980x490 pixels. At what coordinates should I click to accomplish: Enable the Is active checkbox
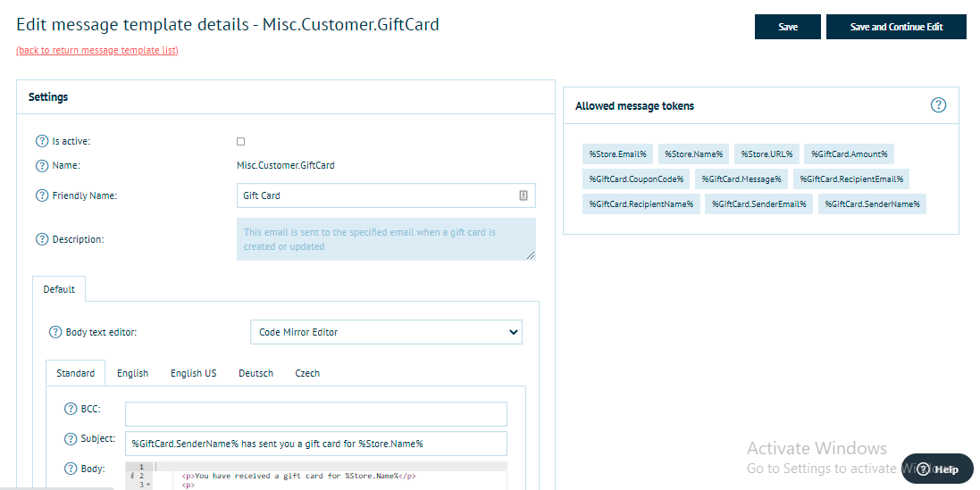click(240, 141)
